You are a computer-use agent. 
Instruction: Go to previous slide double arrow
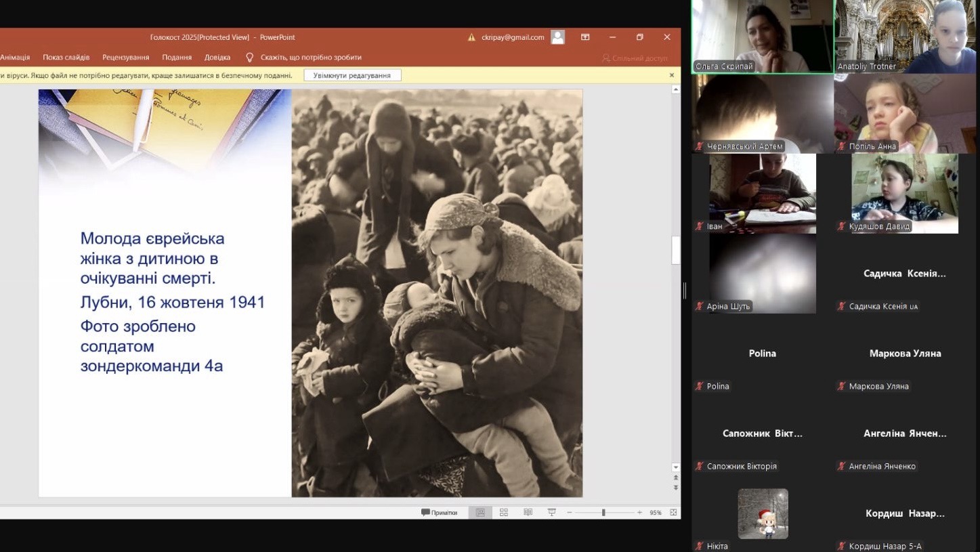675,478
